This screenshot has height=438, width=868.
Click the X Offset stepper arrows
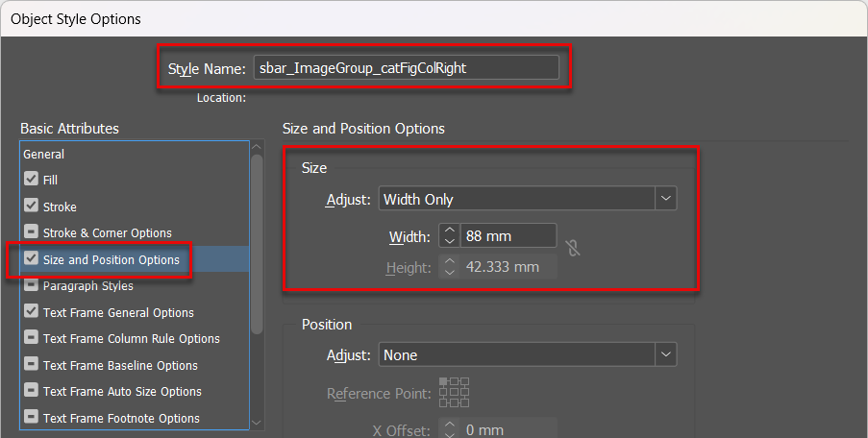click(x=450, y=429)
